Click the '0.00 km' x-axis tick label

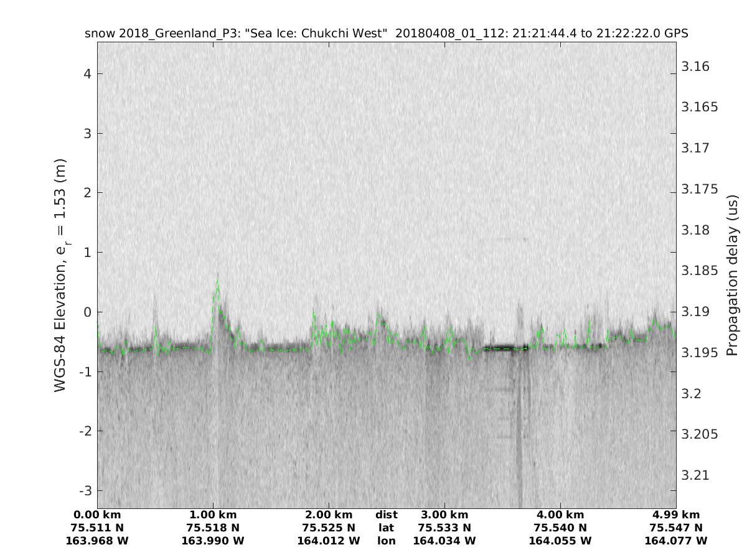(x=97, y=515)
